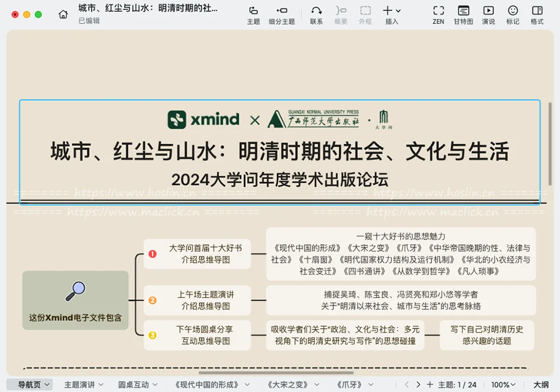The image size is (560, 392).
Task: Click the red number 1 marker
Action: (153, 254)
